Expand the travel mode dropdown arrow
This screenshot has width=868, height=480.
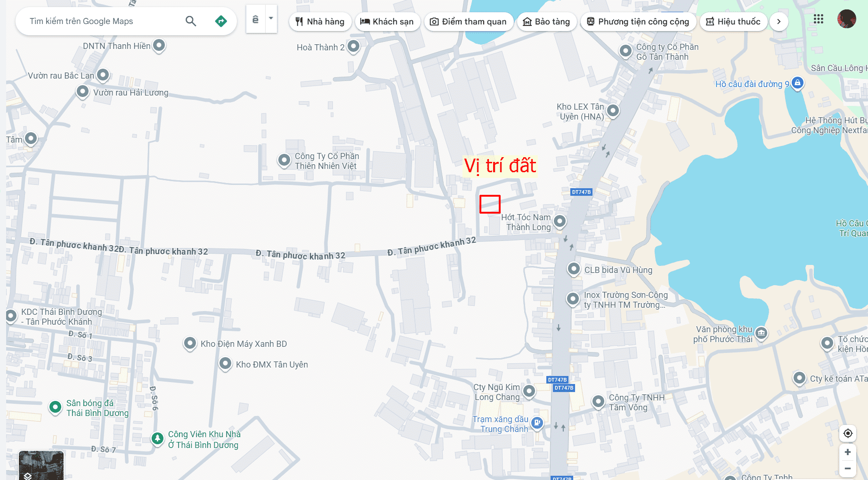pos(271,19)
